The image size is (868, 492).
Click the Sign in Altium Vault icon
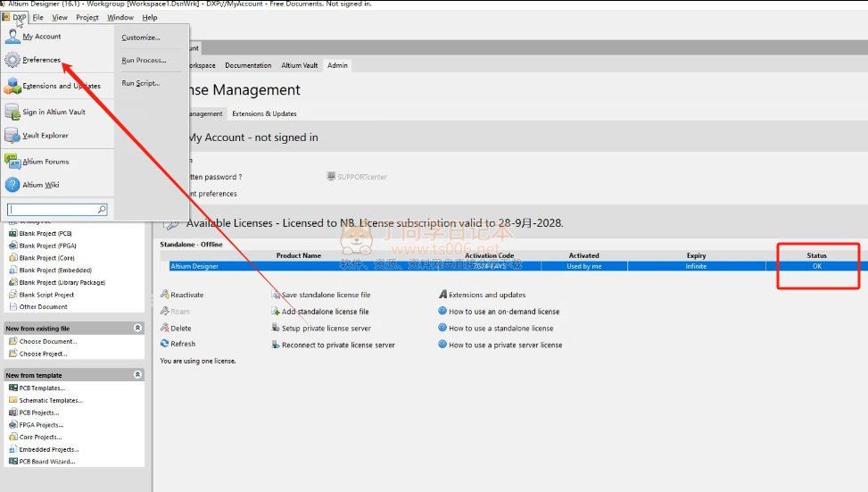click(x=12, y=112)
